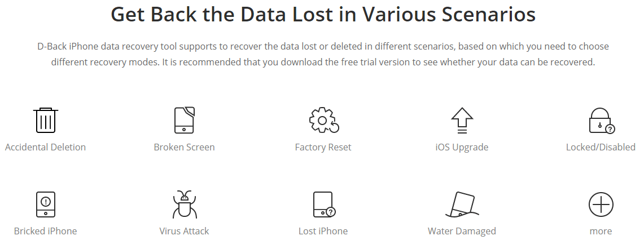The width and height of the screenshot is (644, 249).
Task: Click the Factory Reset gear icon
Action: click(323, 120)
